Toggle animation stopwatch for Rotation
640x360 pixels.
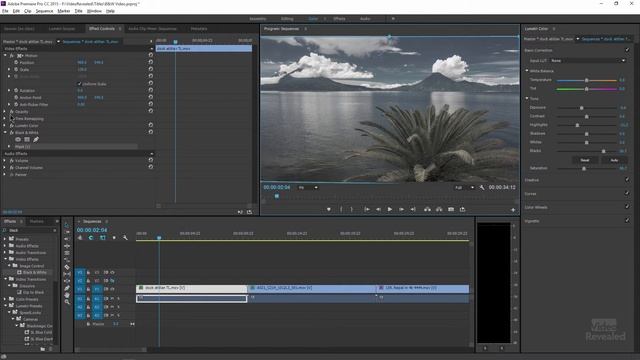click(16, 90)
